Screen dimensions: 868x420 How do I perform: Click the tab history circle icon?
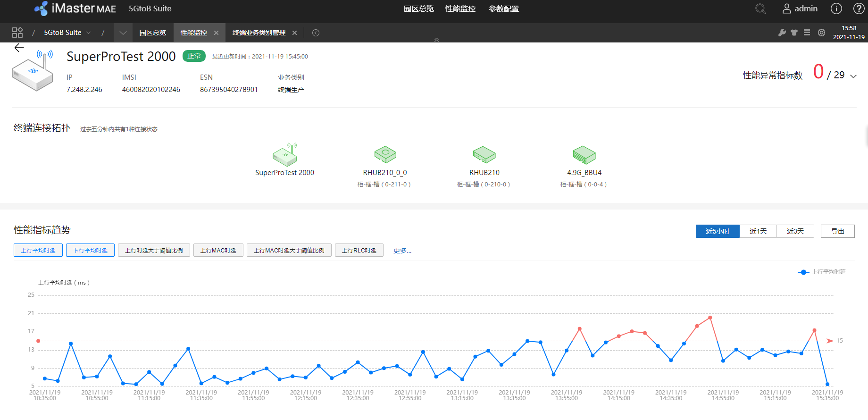pos(316,33)
